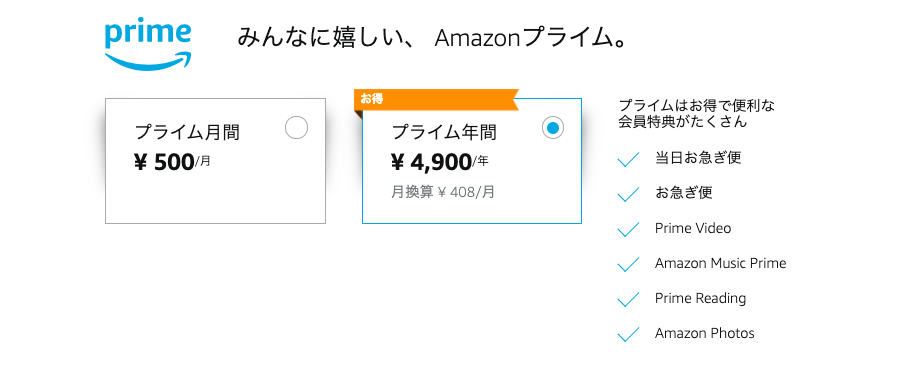This screenshot has width=924, height=376.
Task: Choose the monthly ¥500 plan card
Action: (x=215, y=161)
